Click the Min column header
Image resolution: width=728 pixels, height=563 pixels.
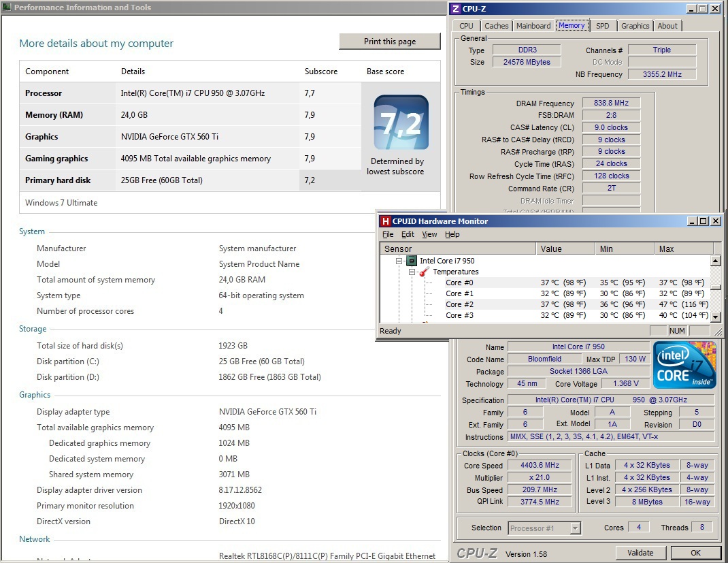(x=625, y=249)
